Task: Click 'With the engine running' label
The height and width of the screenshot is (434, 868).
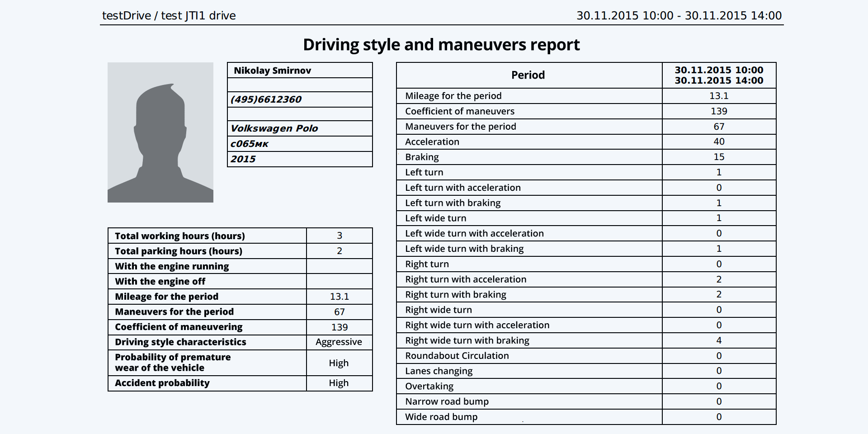Action: click(x=172, y=266)
